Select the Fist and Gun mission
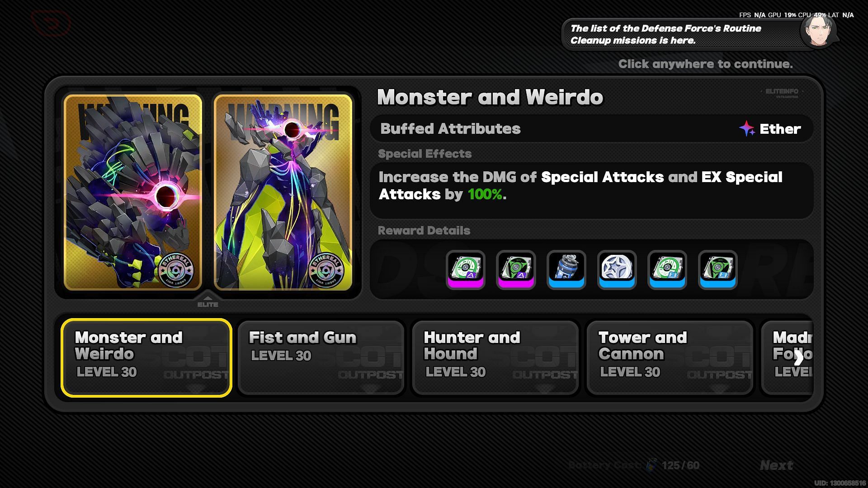 click(x=321, y=358)
